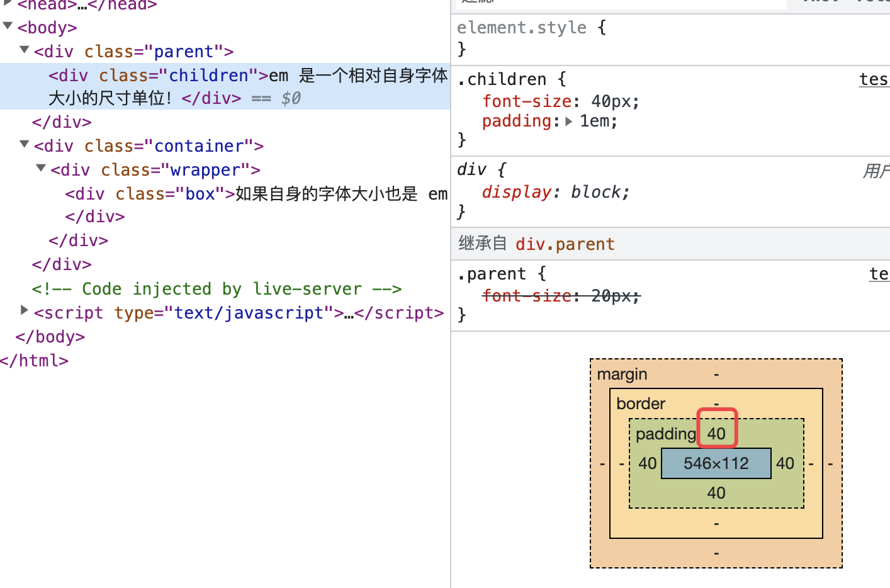Click the top margin dash value
The width and height of the screenshot is (890, 588).
pyautogui.click(x=716, y=375)
